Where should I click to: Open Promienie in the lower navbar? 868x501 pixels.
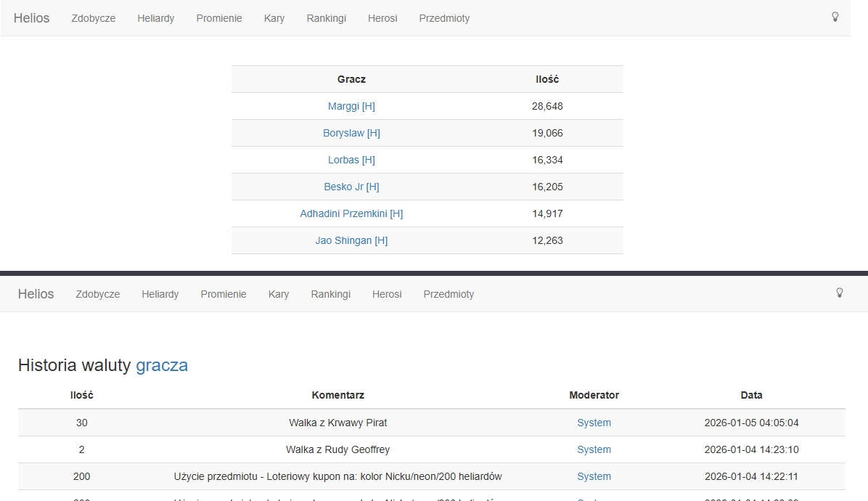(224, 294)
